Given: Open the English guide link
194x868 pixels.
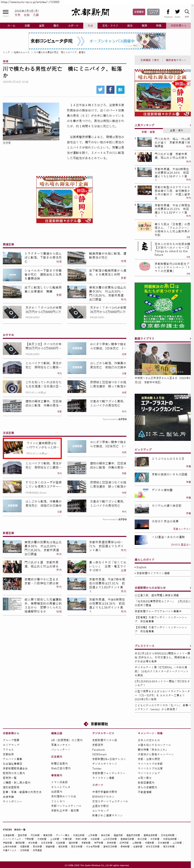Looking at the screenshot, I should 142,567.
